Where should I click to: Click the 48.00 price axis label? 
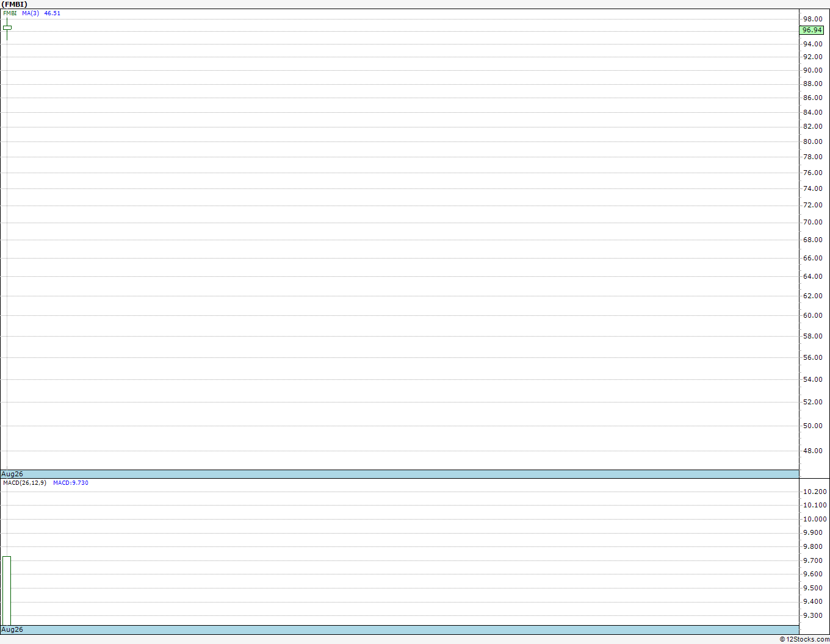click(x=812, y=451)
